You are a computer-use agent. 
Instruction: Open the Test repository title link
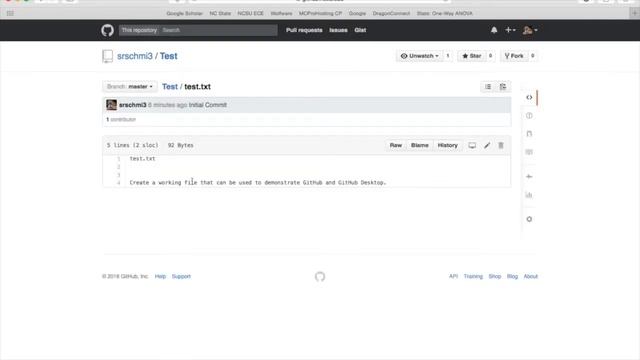[169, 56]
